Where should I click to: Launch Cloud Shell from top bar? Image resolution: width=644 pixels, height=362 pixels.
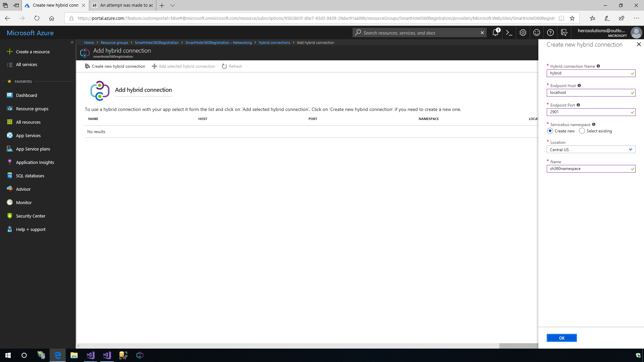click(509, 33)
